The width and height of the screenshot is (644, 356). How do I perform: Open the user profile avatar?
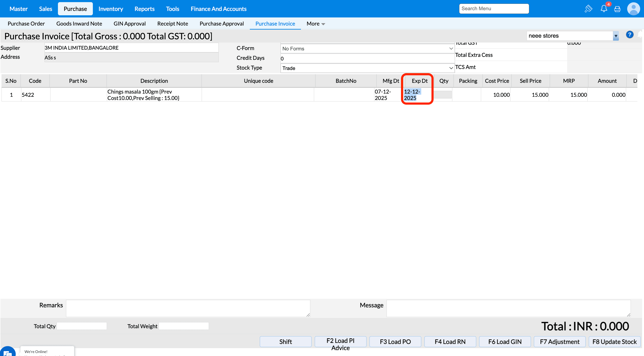[633, 9]
